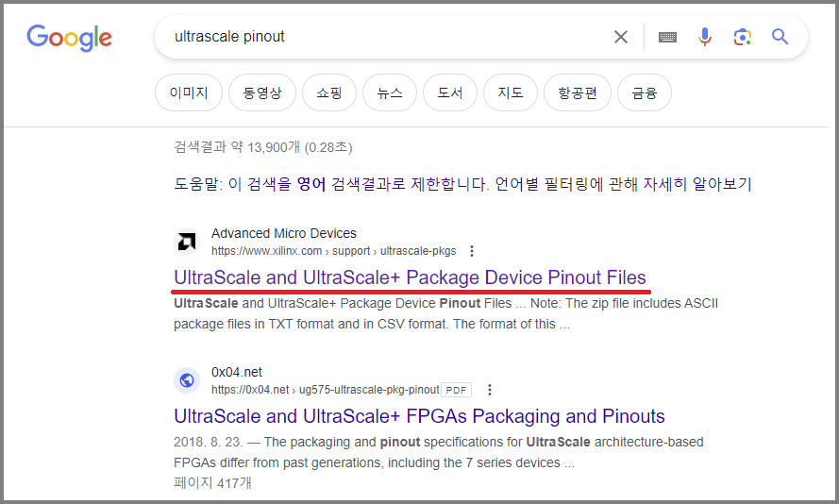
Task: Select the 쇼핑 filter tab
Action: point(329,92)
